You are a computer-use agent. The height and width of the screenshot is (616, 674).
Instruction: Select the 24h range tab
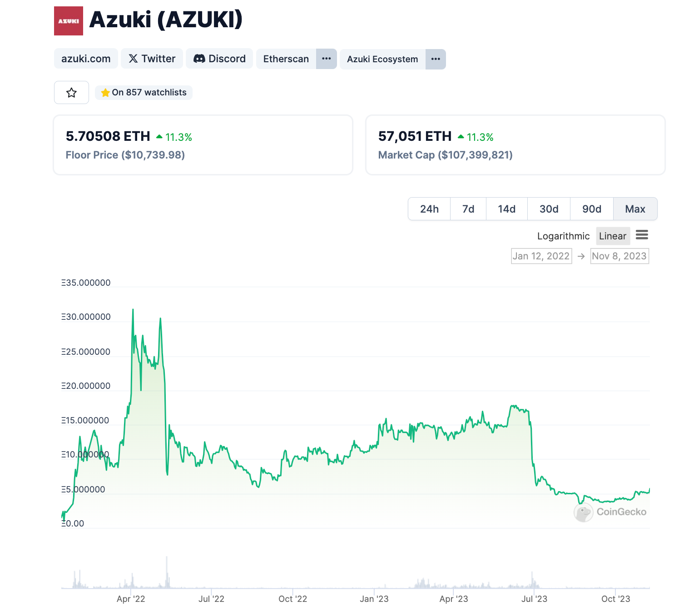[429, 209]
